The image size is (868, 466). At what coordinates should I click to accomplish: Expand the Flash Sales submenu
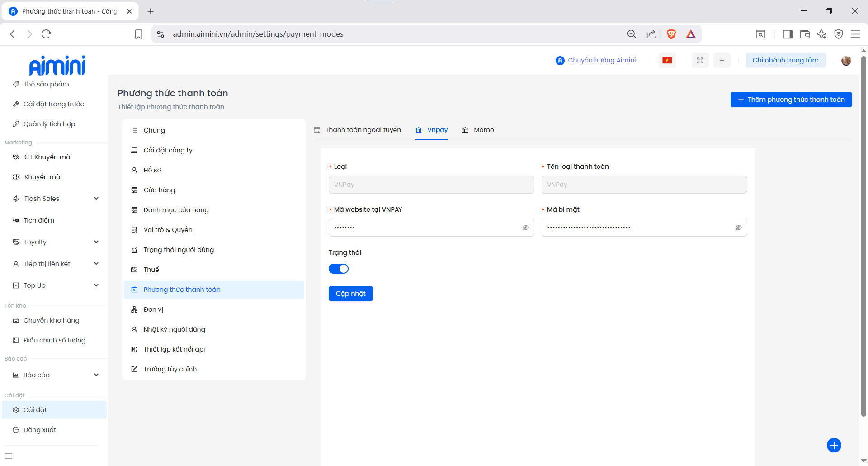click(96, 199)
